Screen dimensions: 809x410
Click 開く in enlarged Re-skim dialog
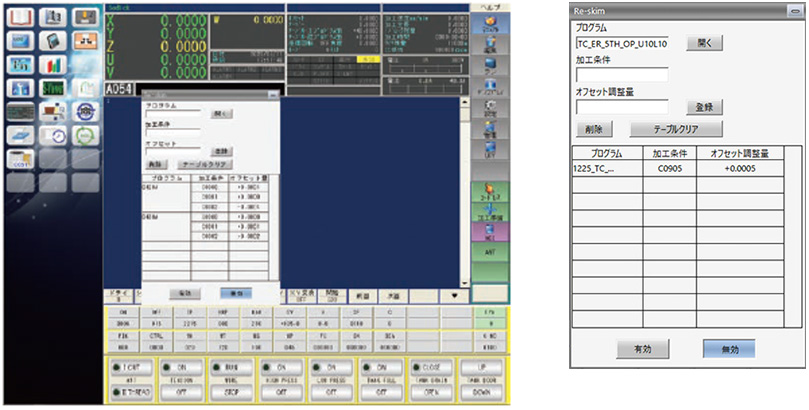[704, 43]
